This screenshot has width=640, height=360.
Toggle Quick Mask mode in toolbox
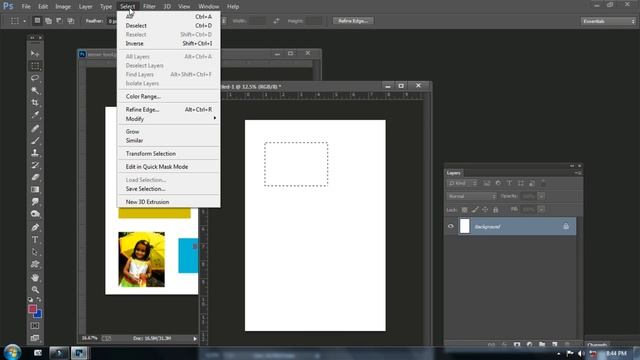click(x=35, y=326)
